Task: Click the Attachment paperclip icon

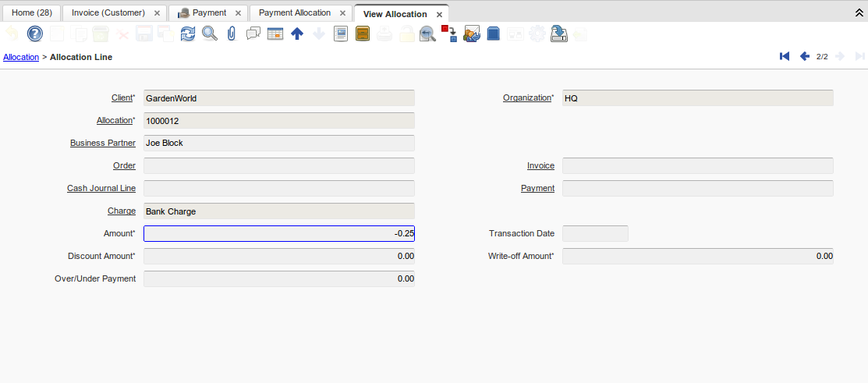Action: [x=232, y=34]
